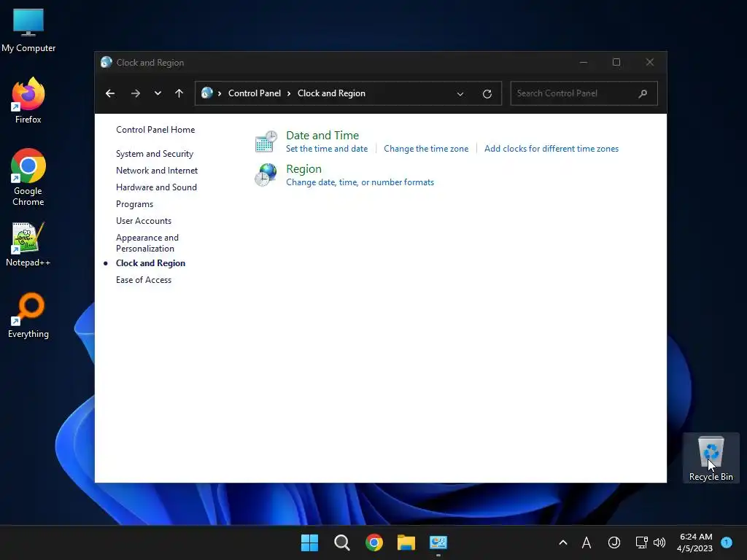The width and height of the screenshot is (747, 560).
Task: Open the notification badge in taskbar
Action: [727, 542]
